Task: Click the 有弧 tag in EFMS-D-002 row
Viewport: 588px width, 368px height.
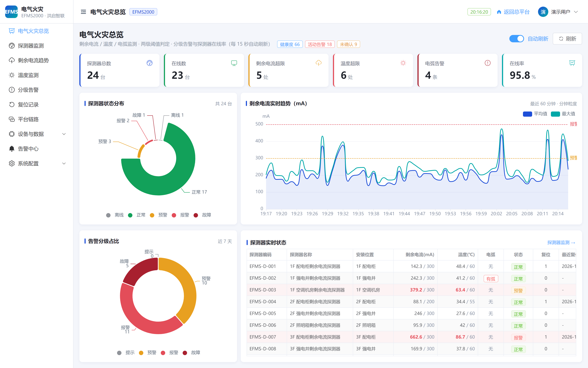Action: 491,279
